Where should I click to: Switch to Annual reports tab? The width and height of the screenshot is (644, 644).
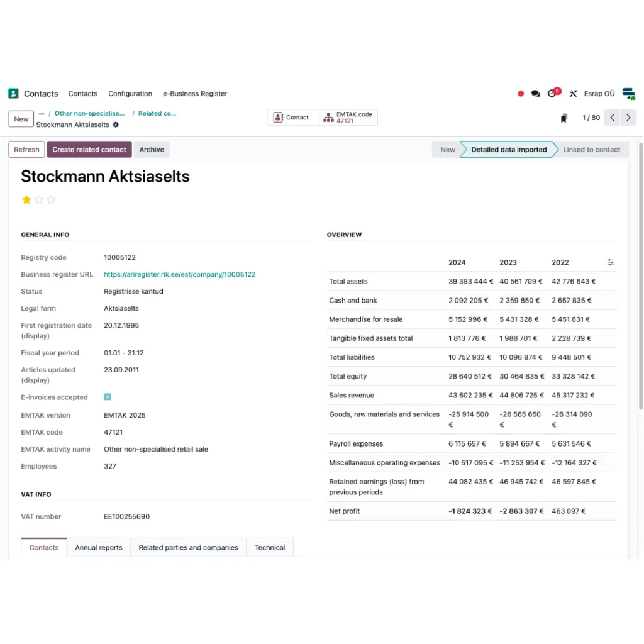coord(99,548)
